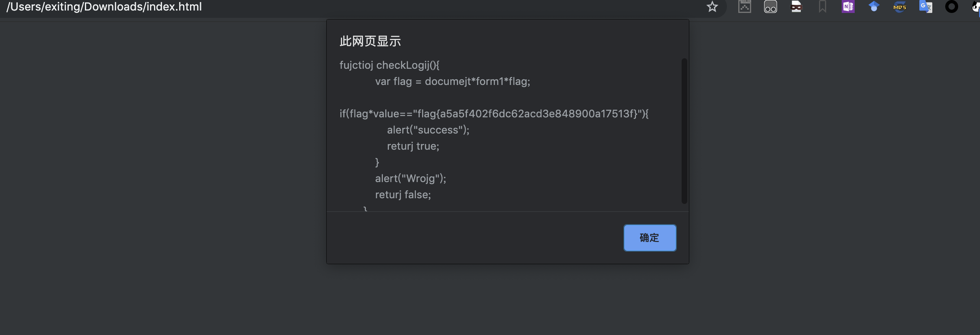Open the screenshot capture extension
This screenshot has width=980, height=335.
[x=745, y=6]
